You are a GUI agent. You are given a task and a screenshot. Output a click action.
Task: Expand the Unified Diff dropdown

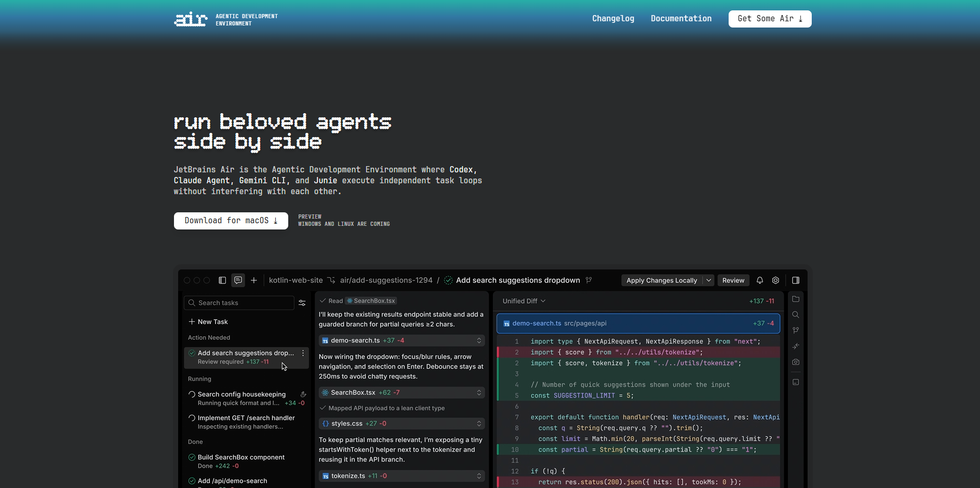[523, 301]
